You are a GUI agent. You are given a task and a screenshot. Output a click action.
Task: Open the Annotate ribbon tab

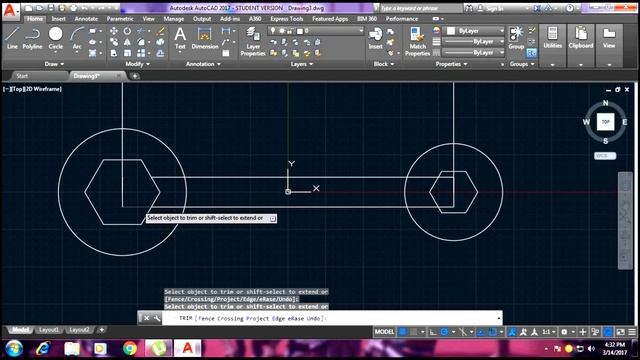(86, 19)
